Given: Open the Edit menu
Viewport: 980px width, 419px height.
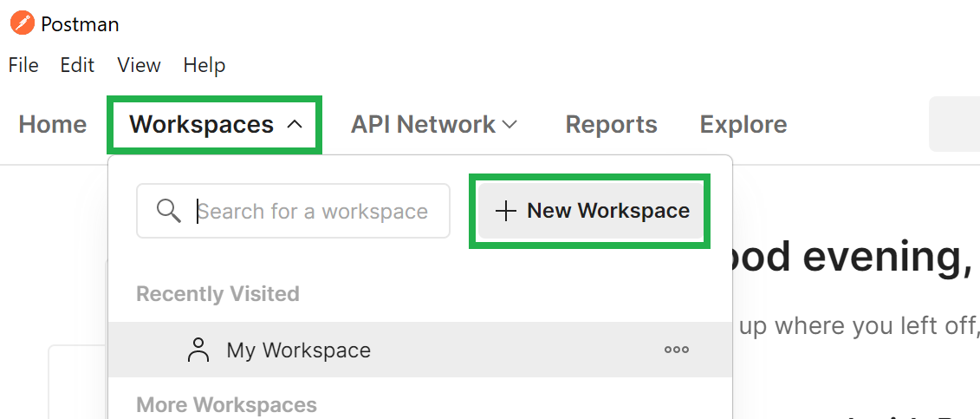Looking at the screenshot, I should (77, 65).
